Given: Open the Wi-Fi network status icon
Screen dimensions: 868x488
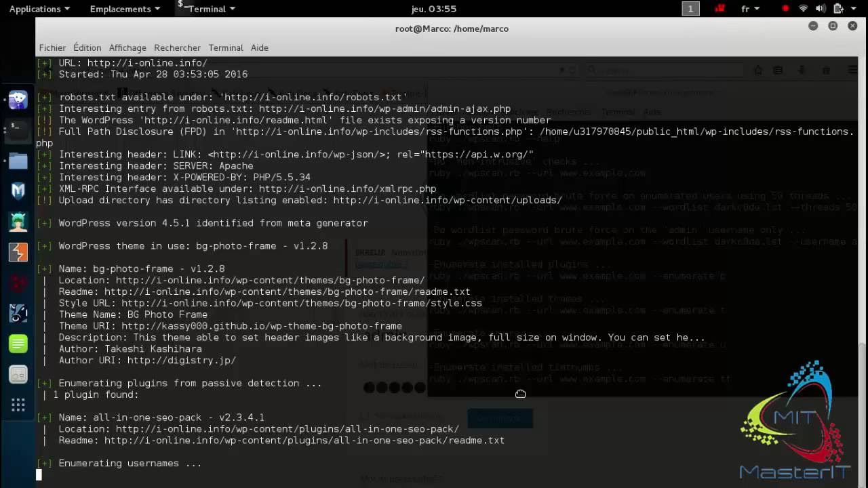Looking at the screenshot, I should [804, 9].
